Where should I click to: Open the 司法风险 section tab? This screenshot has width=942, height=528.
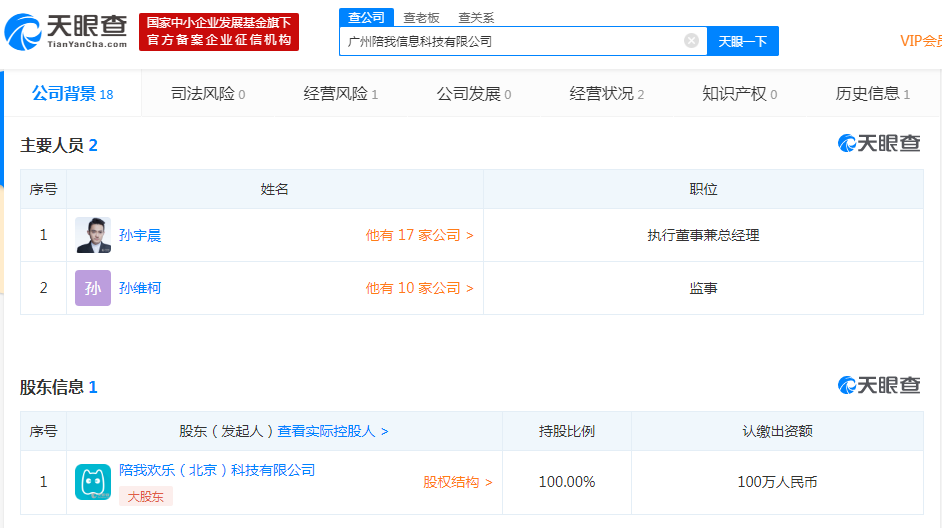208,94
